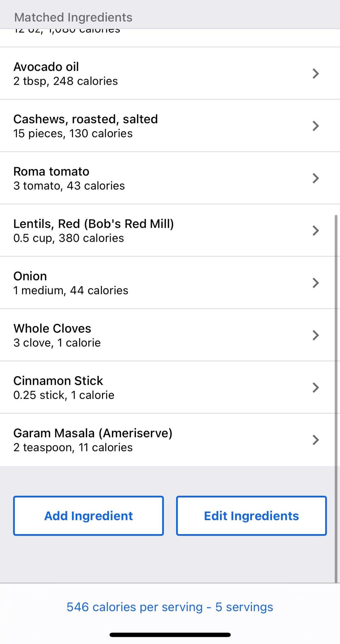Tap the Garam Masala chevron arrow
Image resolution: width=340 pixels, height=644 pixels.
click(315, 440)
